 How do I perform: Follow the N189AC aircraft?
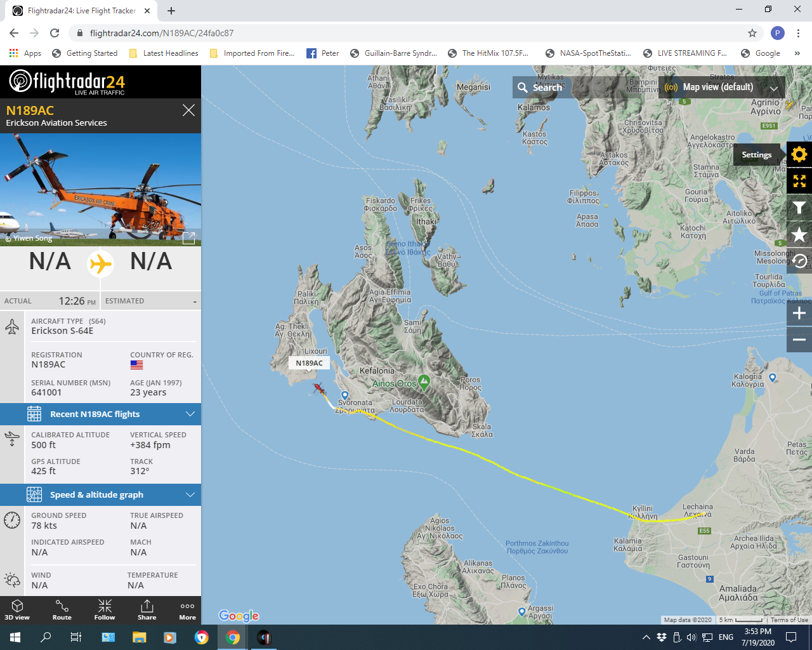coord(105,609)
